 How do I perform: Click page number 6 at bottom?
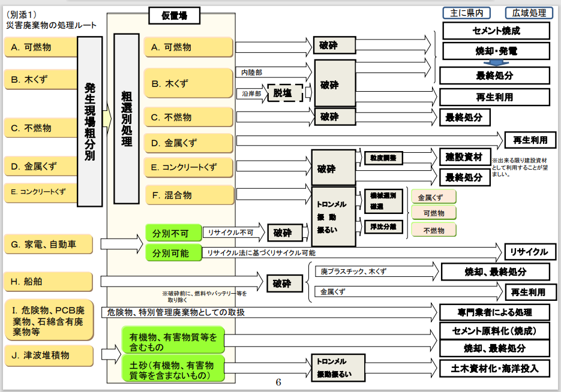pos(278,382)
